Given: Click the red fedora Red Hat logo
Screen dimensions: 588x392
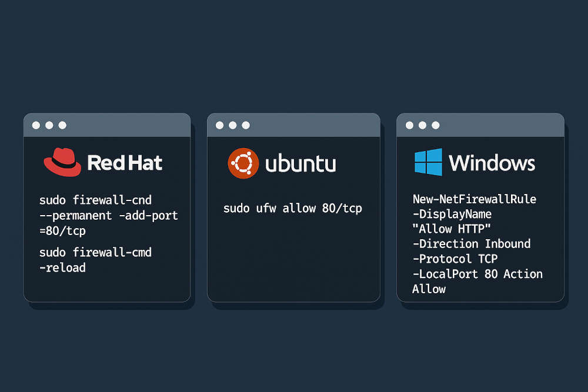Looking at the screenshot, I should [x=62, y=162].
